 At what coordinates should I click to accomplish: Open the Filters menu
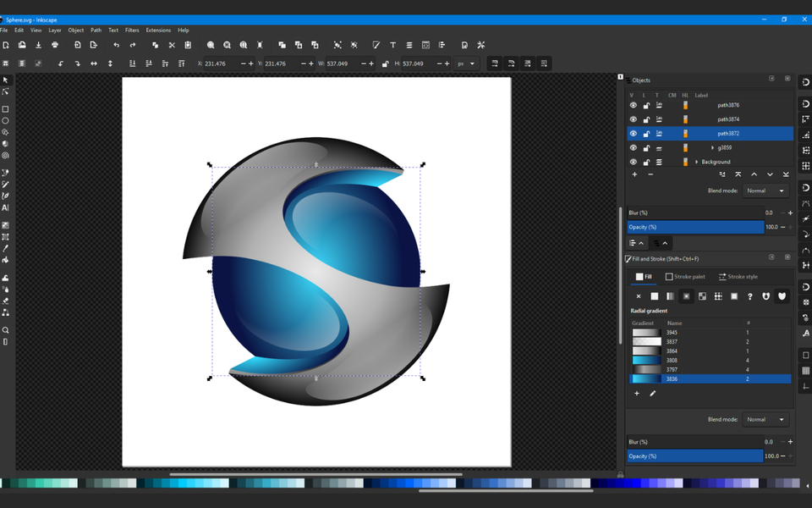(x=131, y=30)
